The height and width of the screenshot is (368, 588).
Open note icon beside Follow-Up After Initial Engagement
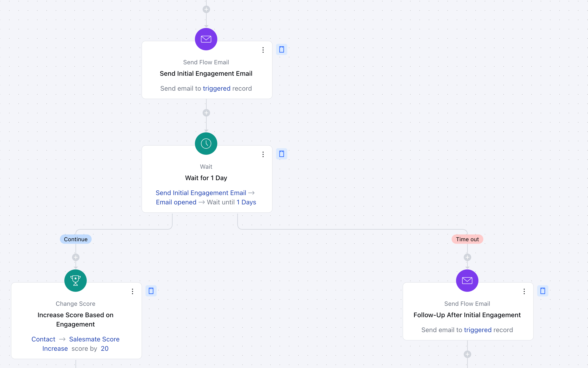[x=543, y=291]
